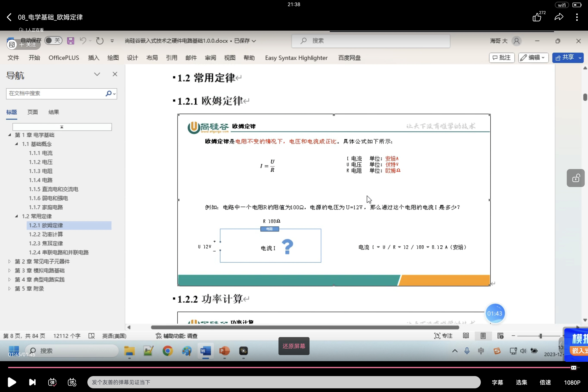This screenshot has height=392, width=588.
Task: Close the navigation pane
Action: 115,74
